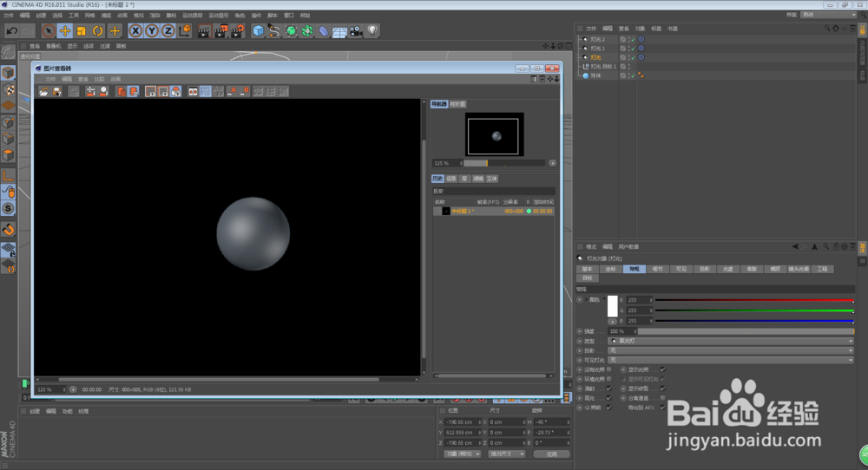This screenshot has width=868, height=470.
Task: Click the B compare icon in Picture Viewer
Action: pos(245,91)
